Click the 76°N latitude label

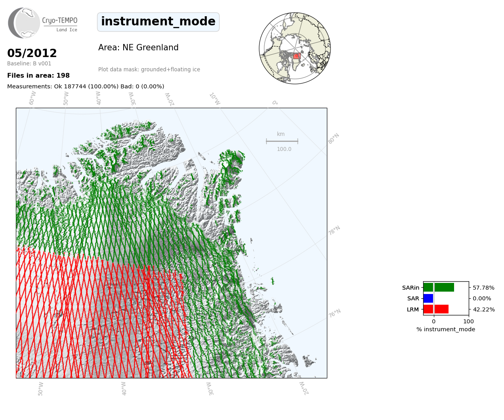(x=335, y=313)
